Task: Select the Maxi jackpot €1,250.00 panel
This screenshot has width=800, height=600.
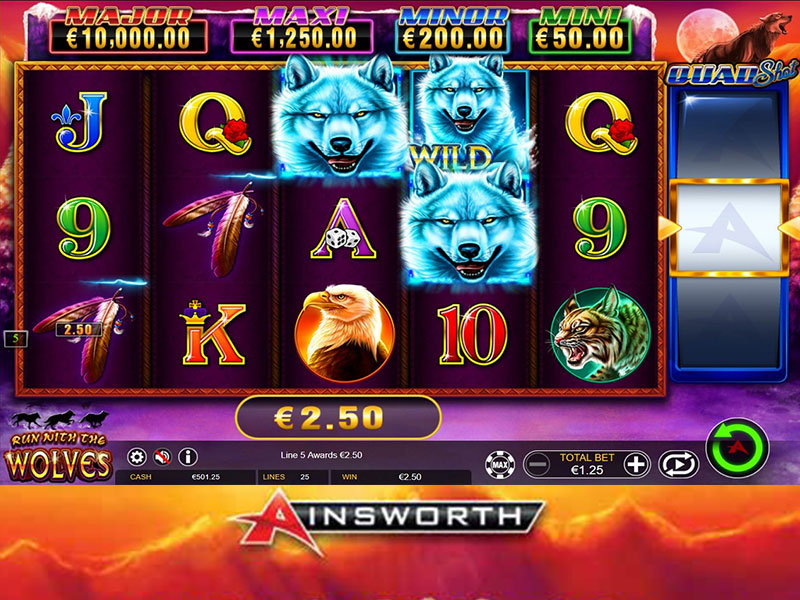Action: click(x=302, y=31)
